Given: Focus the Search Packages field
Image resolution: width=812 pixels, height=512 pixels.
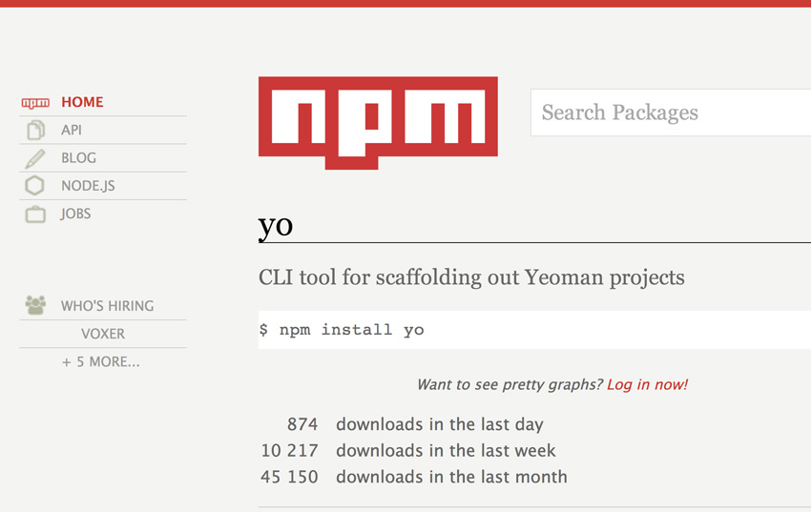Looking at the screenshot, I should pyautogui.click(x=670, y=113).
